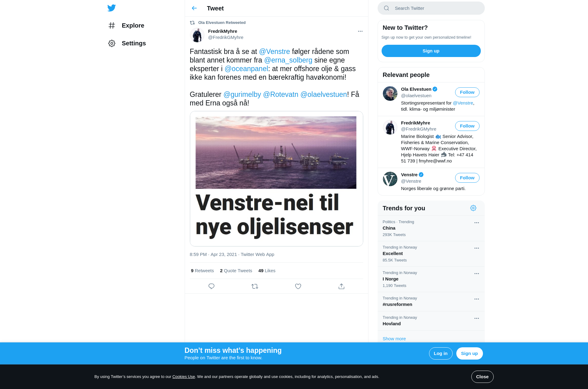Open more options for the China trend
The height and width of the screenshot is (389, 588).
click(x=477, y=223)
